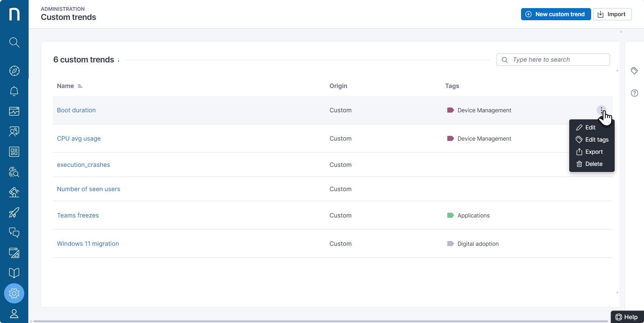This screenshot has height=323, width=644.
Task: Open the CPU avg usage trend link
Action: (79, 139)
